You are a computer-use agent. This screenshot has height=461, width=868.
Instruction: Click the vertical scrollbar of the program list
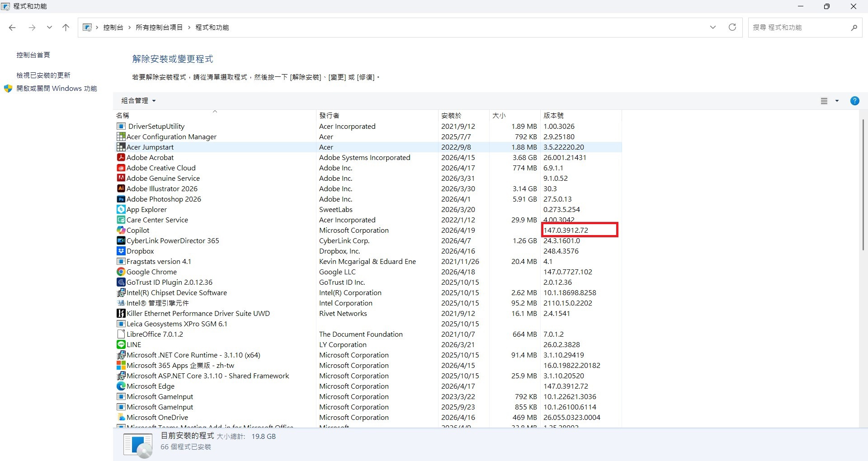pos(863,184)
